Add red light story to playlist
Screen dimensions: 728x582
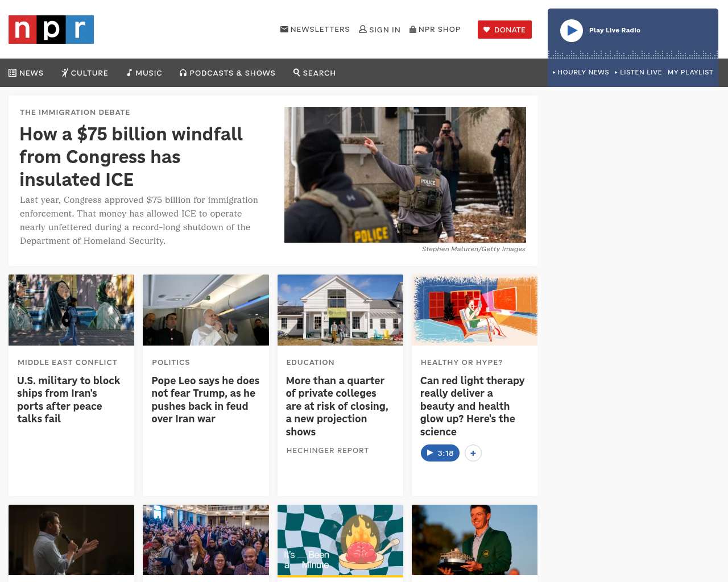(473, 453)
